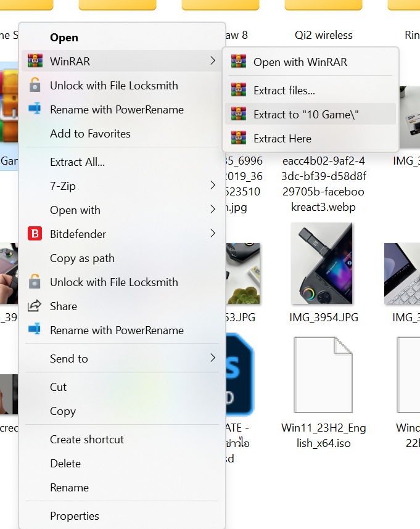Select the Qi2 wireless folder label
The image size is (420, 529).
[324, 35]
